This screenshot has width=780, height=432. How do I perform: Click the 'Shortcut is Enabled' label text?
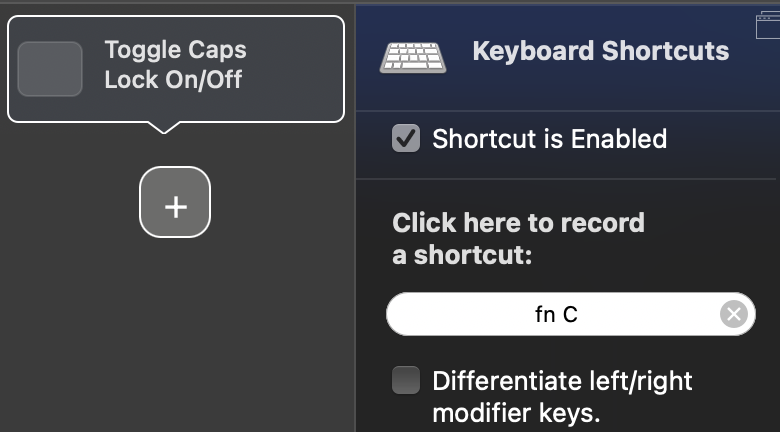coord(549,138)
